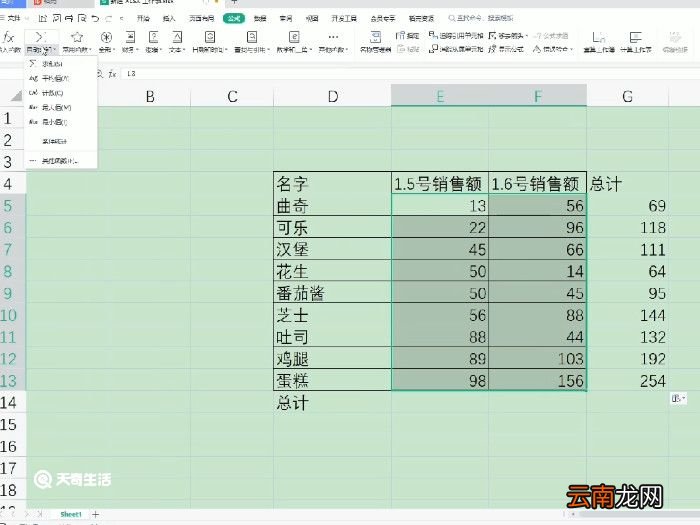This screenshot has width=700, height=525.
Task: Click the fx icon beside the formula bar
Action: point(112,74)
